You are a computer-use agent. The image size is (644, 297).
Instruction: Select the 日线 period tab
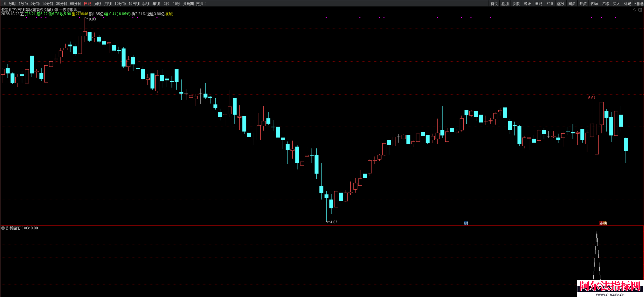click(88, 4)
